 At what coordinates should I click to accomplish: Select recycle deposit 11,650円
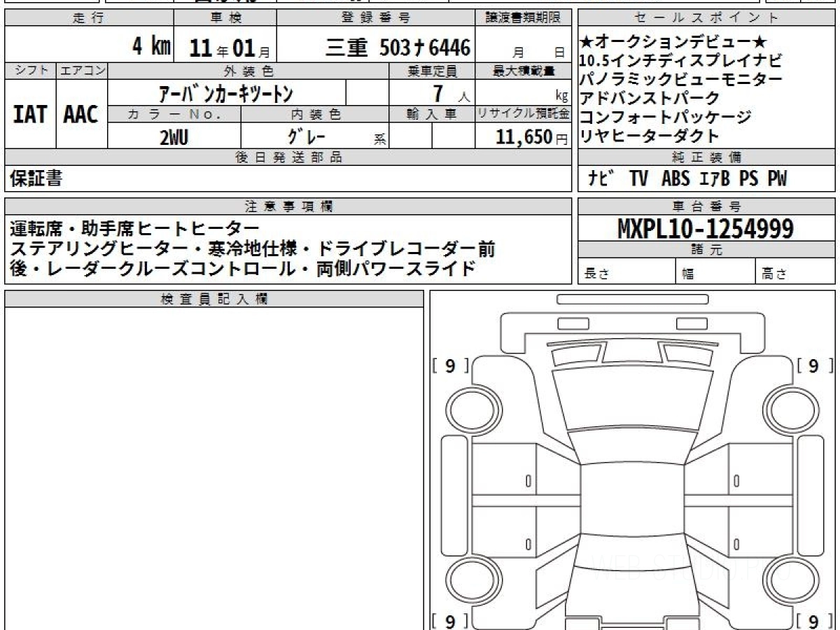click(532, 137)
